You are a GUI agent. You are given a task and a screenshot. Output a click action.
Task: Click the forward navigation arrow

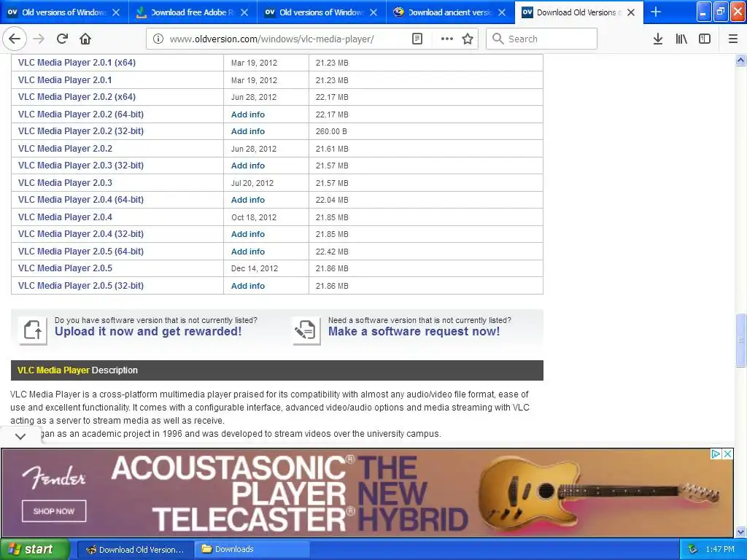coord(39,39)
